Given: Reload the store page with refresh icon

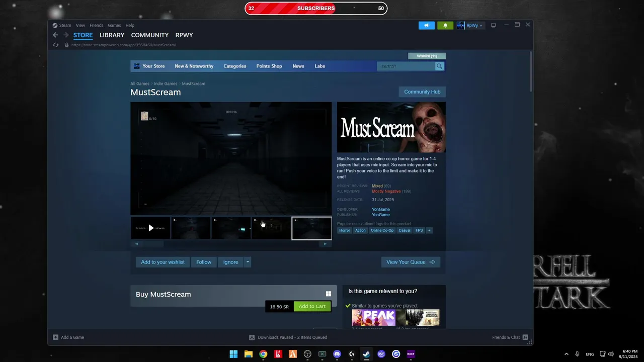Looking at the screenshot, I should tap(56, 45).
